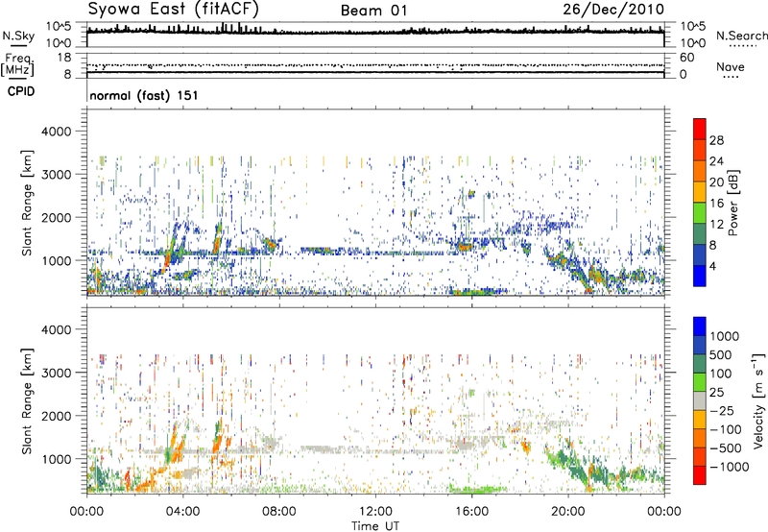Image resolution: width=768 pixels, height=532 pixels.
Task: Click the '100' tick on the Velocity scale
Action: pyautogui.click(x=721, y=374)
